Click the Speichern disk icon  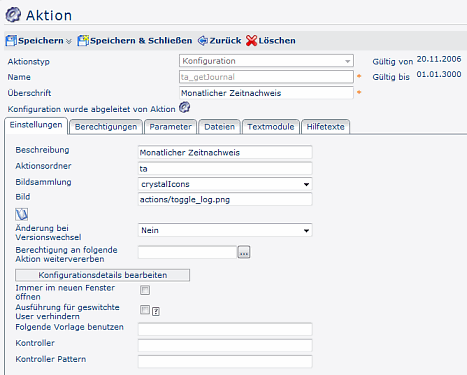pyautogui.click(x=11, y=41)
